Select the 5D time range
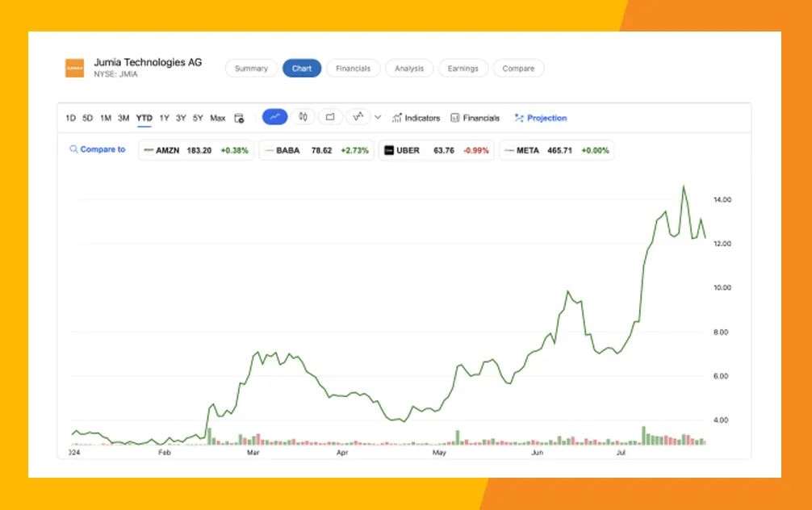Image resolution: width=812 pixels, height=510 pixels. (x=87, y=118)
